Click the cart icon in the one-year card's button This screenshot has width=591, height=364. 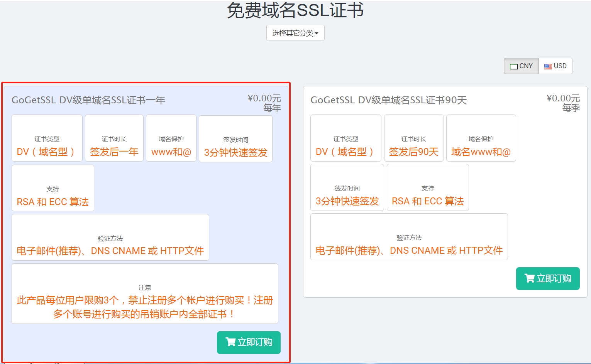coord(230,342)
